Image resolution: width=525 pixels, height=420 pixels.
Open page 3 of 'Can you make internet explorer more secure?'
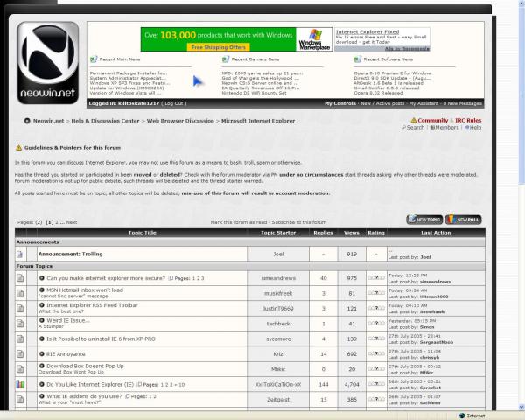coord(202,278)
